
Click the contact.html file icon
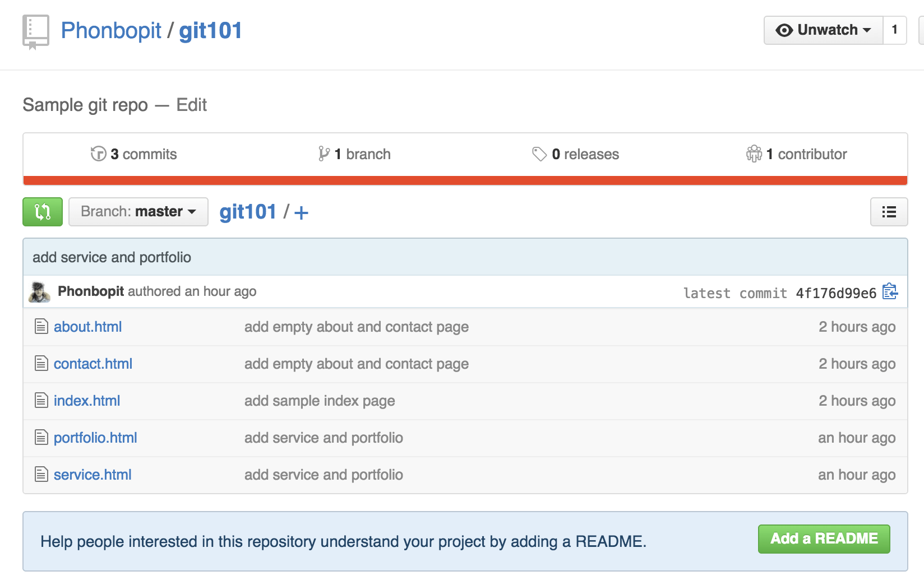[41, 363]
